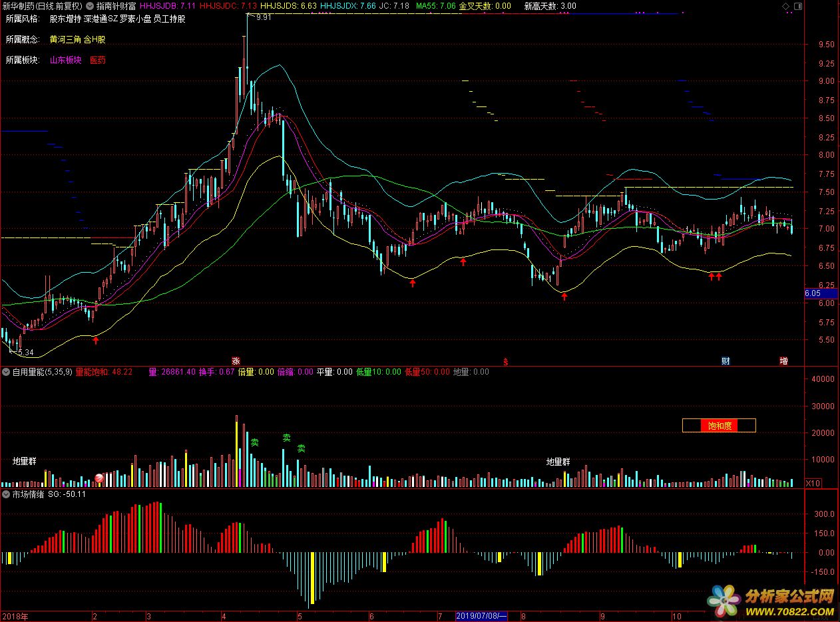
Task: Click the MA55: 7.06 value
Action: (x=436, y=6)
